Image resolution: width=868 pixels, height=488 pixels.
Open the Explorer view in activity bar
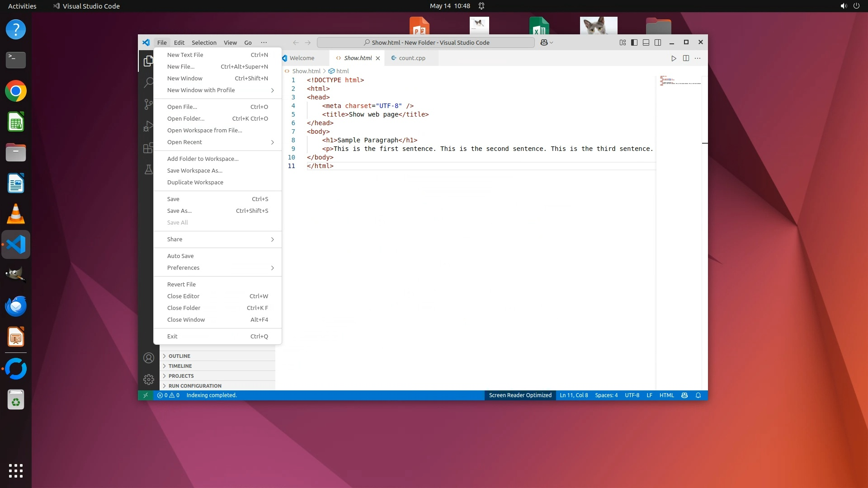tap(148, 61)
